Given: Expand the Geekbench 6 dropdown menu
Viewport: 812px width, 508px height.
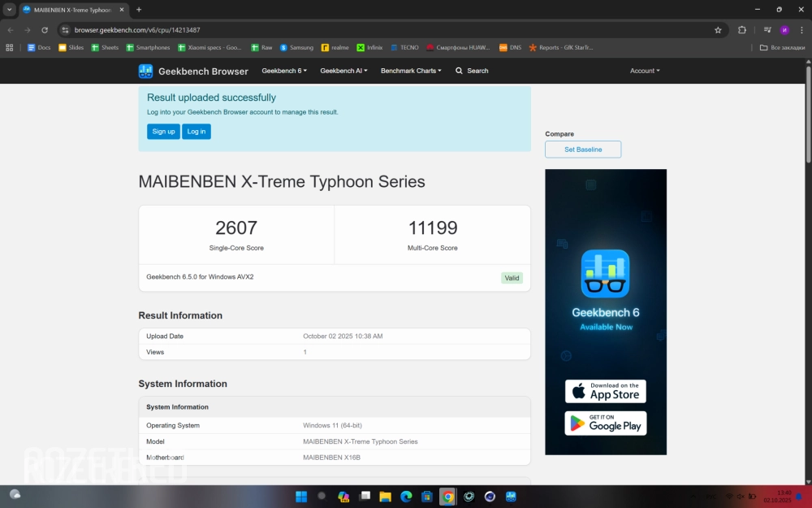Looking at the screenshot, I should pos(284,71).
